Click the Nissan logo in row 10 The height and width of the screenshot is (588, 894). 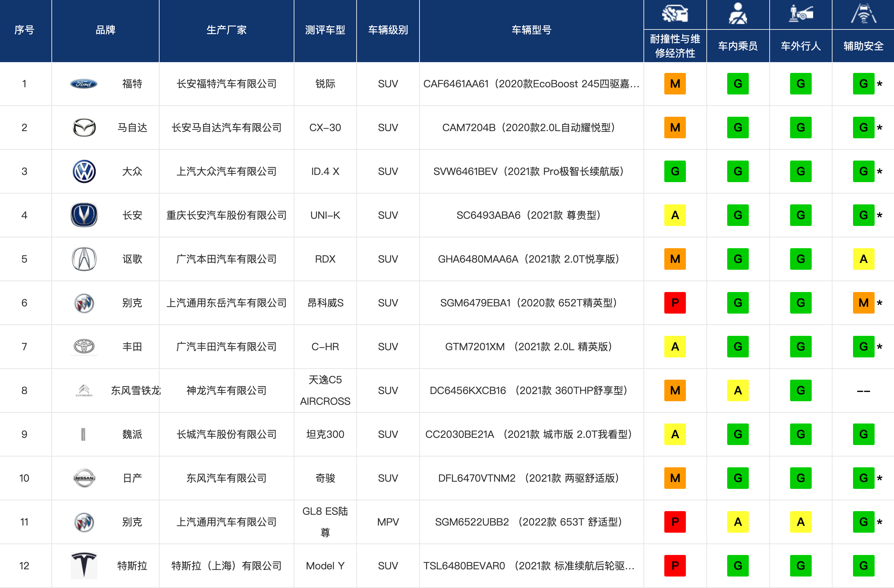point(84,478)
